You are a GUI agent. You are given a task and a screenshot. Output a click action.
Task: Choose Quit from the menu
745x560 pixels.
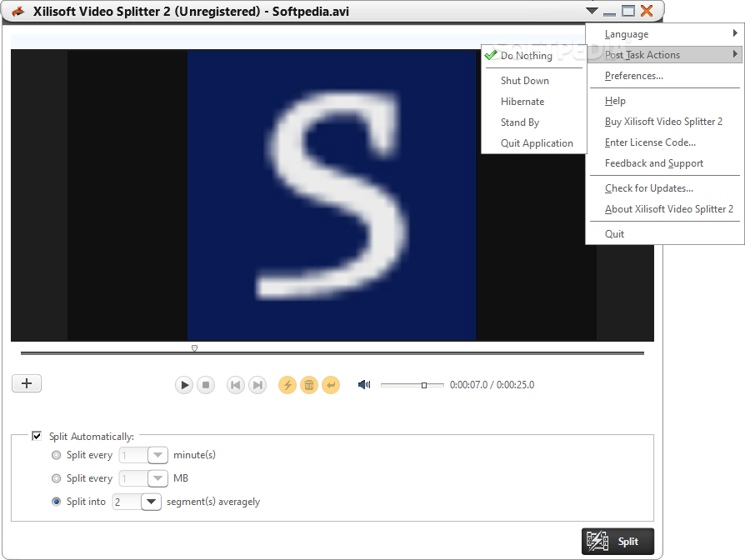click(665, 233)
